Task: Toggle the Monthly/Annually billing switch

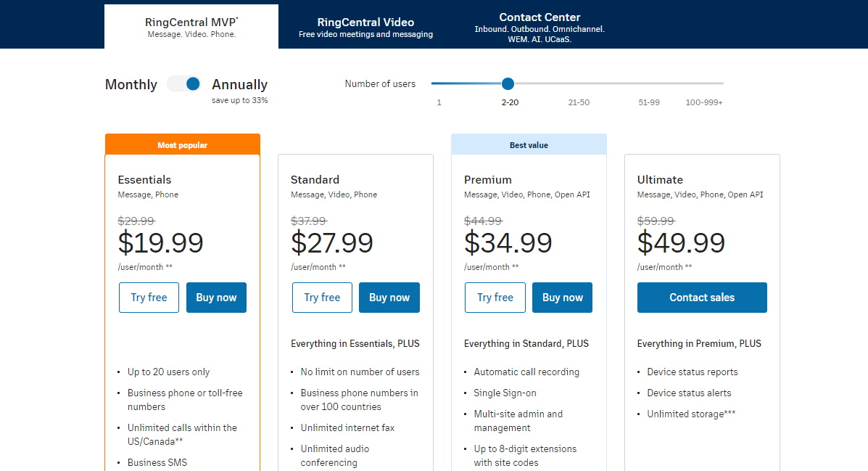Action: pyautogui.click(x=183, y=83)
